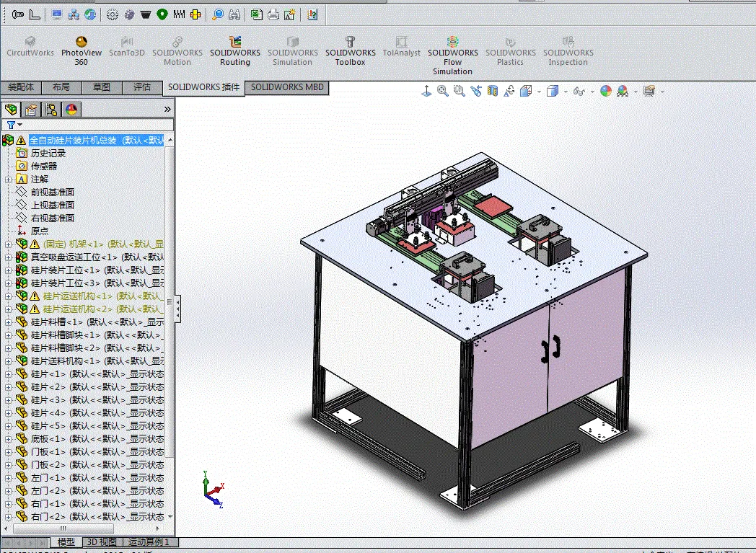Click the monitor icon in top toolbar
The width and height of the screenshot is (756, 553).
click(x=57, y=15)
